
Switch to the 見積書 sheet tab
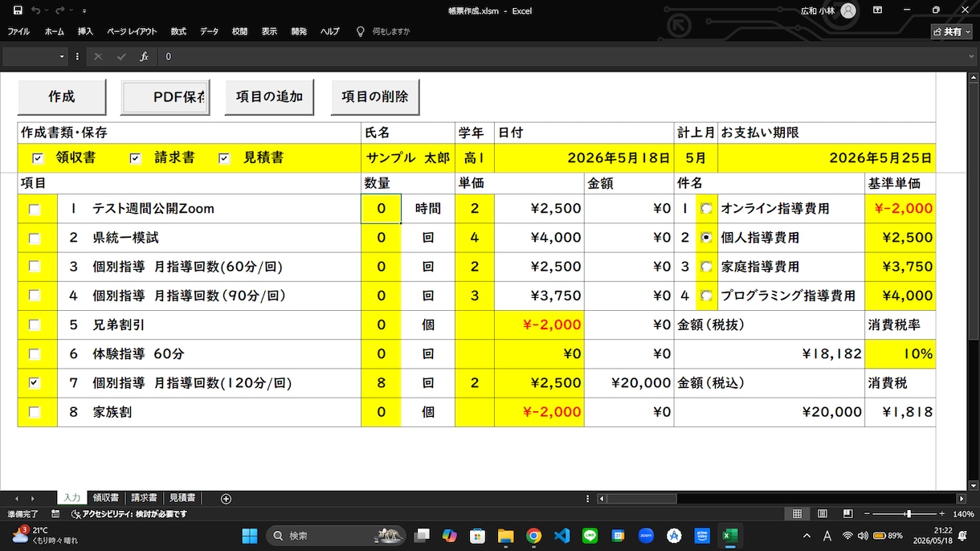point(182,498)
